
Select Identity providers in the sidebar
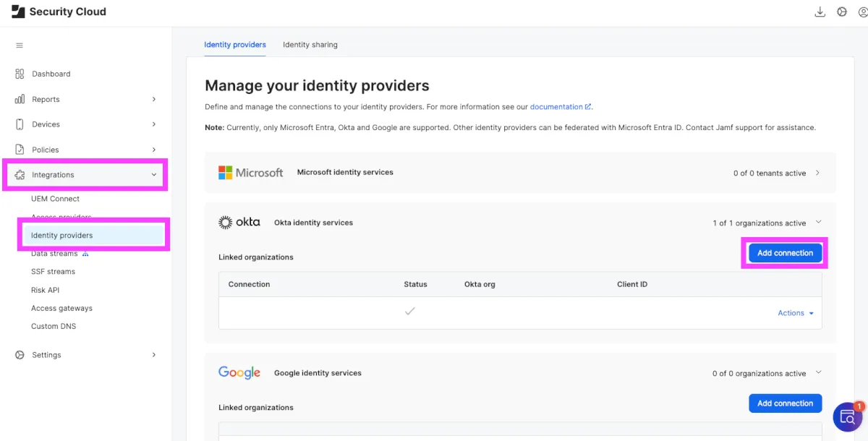pyautogui.click(x=62, y=236)
